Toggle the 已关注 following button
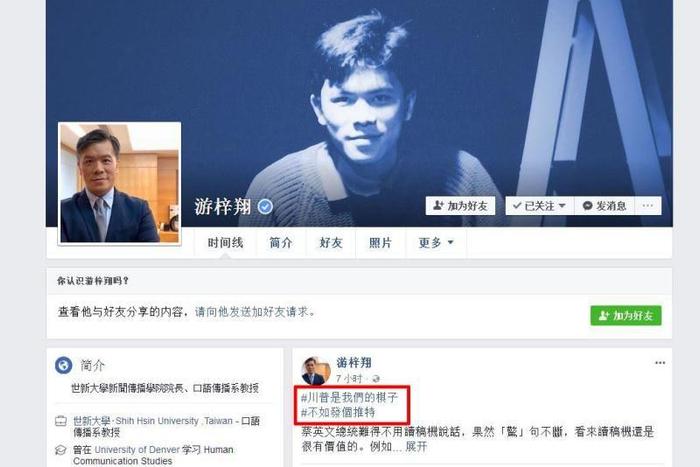This screenshot has width=700, height=467. (x=539, y=206)
